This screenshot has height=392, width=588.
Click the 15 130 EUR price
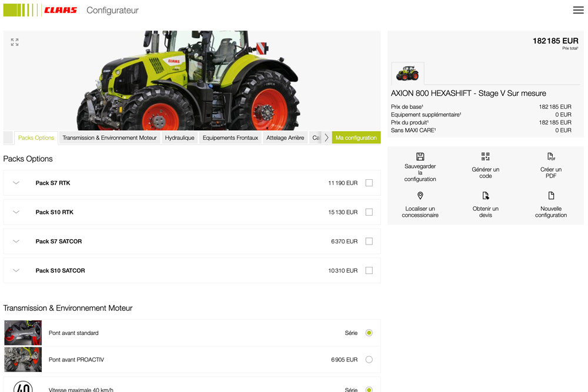[343, 212]
